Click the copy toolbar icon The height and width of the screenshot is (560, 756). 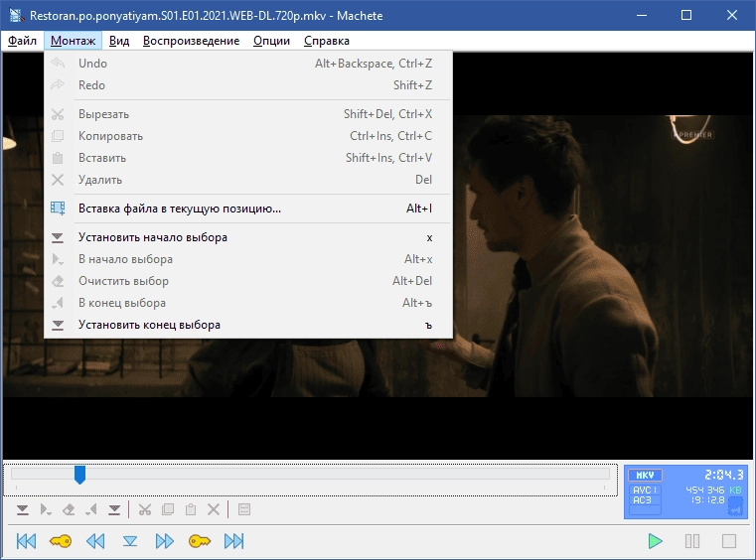pos(168,510)
